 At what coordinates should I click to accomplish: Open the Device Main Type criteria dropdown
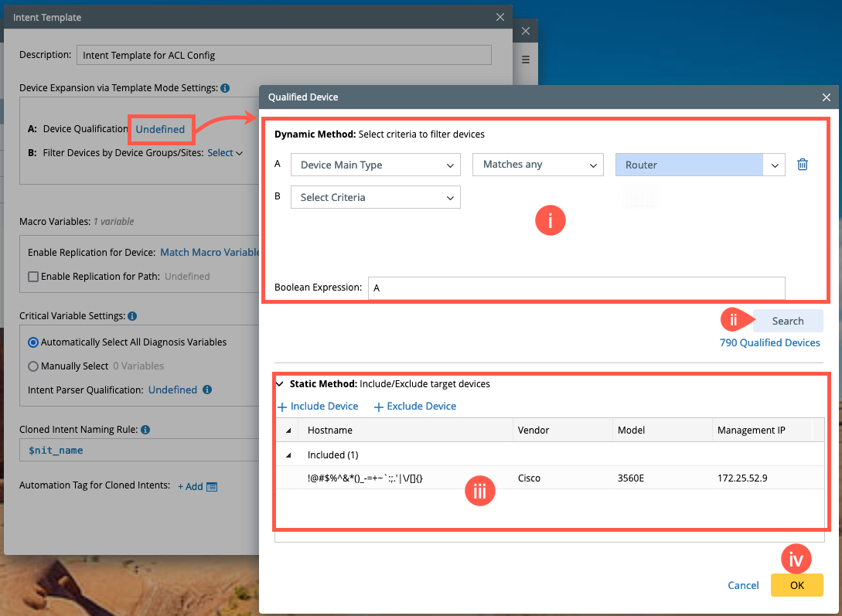(376, 165)
